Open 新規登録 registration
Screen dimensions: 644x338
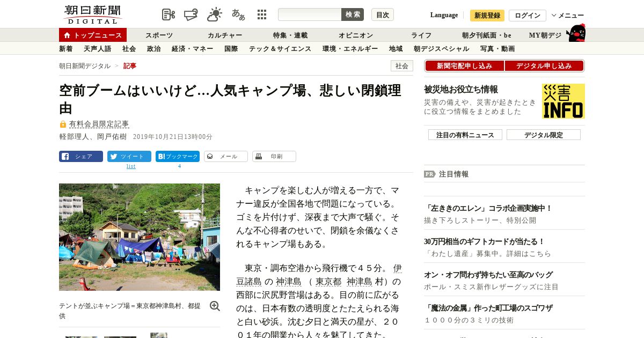[x=487, y=15]
